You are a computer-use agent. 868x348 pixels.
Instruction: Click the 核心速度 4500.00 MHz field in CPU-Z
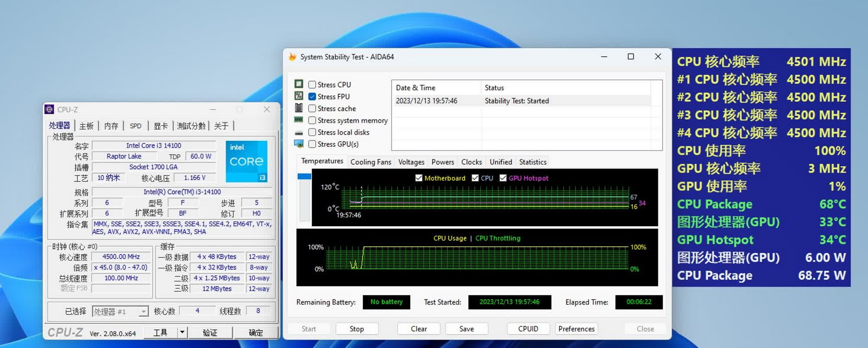(121, 257)
